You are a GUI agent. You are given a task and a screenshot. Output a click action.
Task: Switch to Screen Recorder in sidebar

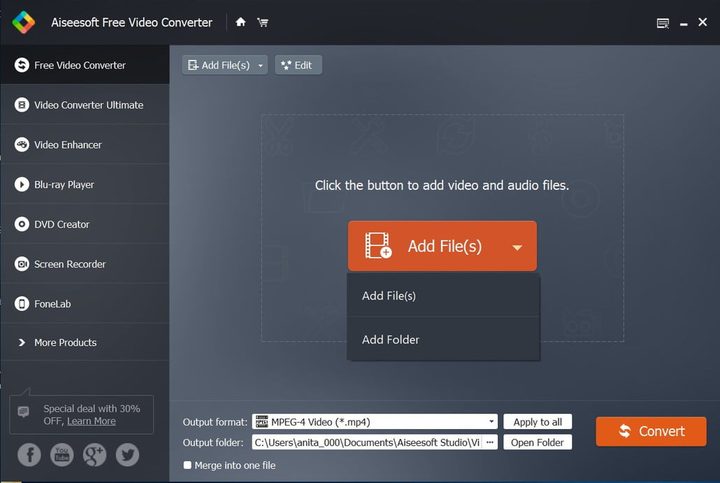pyautogui.click(x=84, y=264)
